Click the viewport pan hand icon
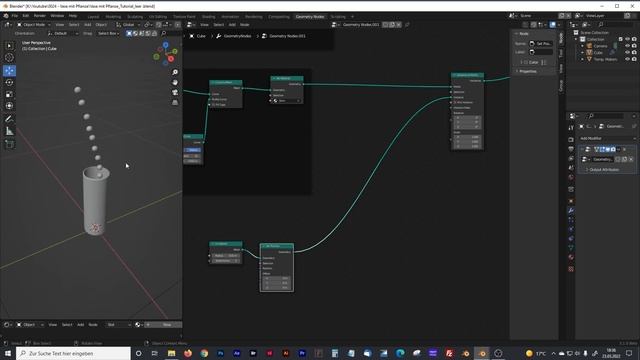640x360 pixels. tap(175, 82)
